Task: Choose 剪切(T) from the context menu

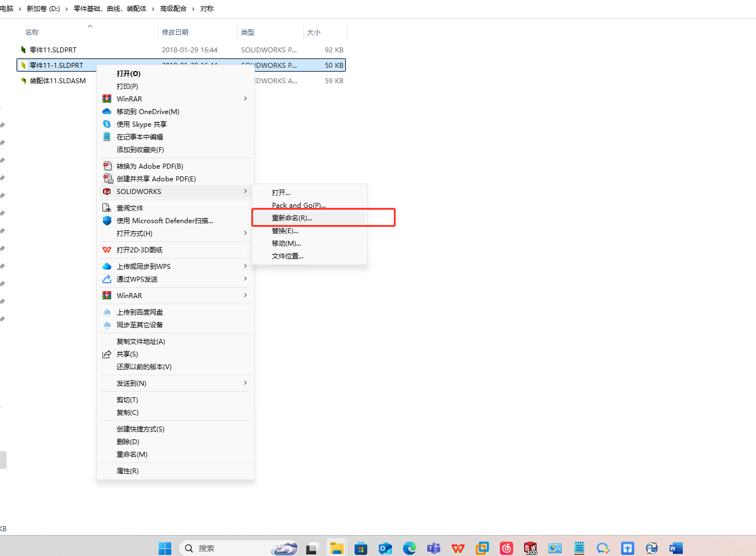Action: pyautogui.click(x=127, y=400)
